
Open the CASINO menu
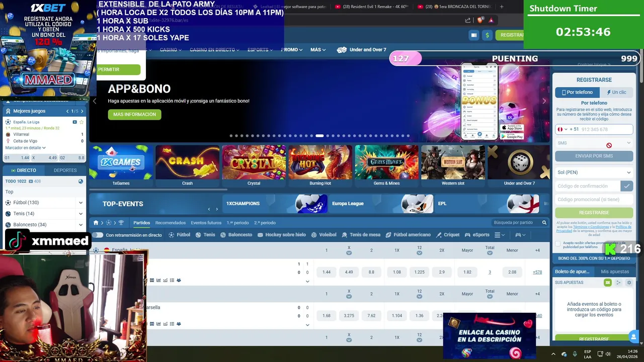point(171,50)
